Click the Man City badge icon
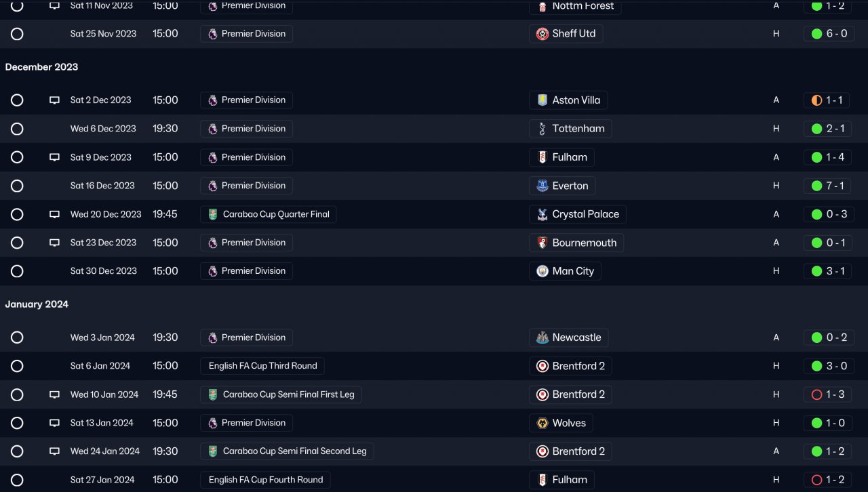 click(542, 271)
